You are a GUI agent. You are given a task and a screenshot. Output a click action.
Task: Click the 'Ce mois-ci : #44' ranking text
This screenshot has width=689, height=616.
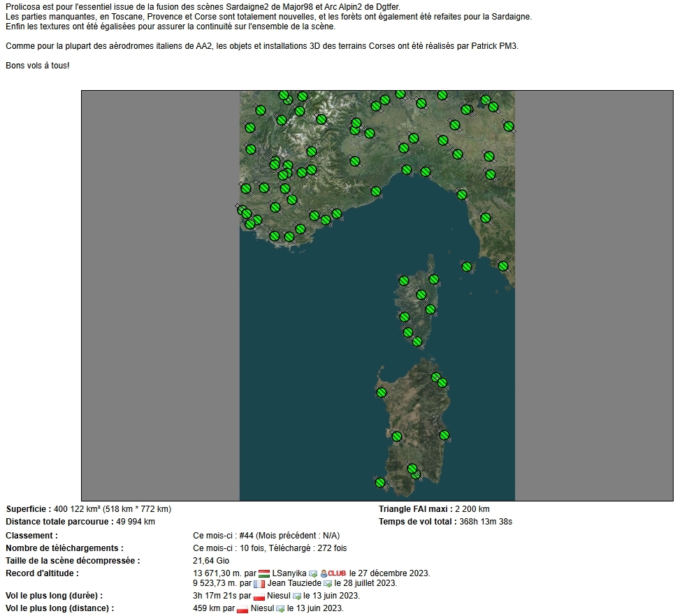(223, 536)
